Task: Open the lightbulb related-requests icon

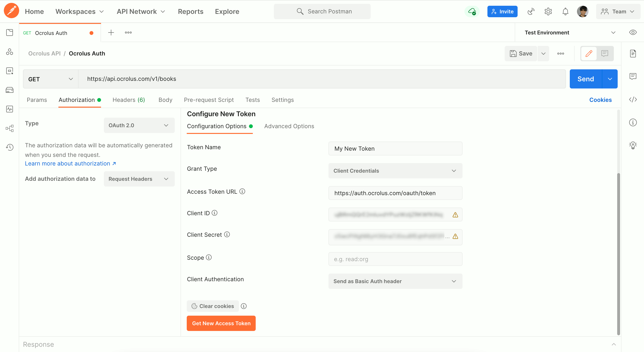Action: 633,145
